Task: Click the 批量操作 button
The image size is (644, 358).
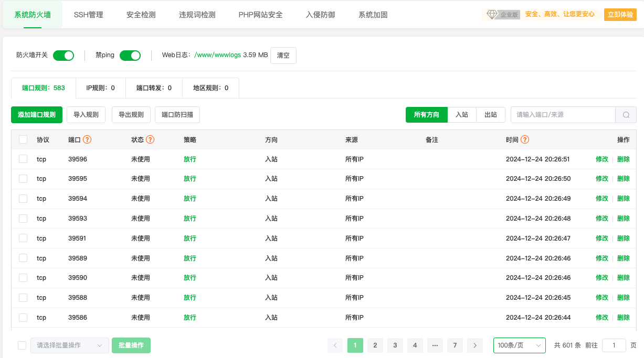Action: point(131,345)
